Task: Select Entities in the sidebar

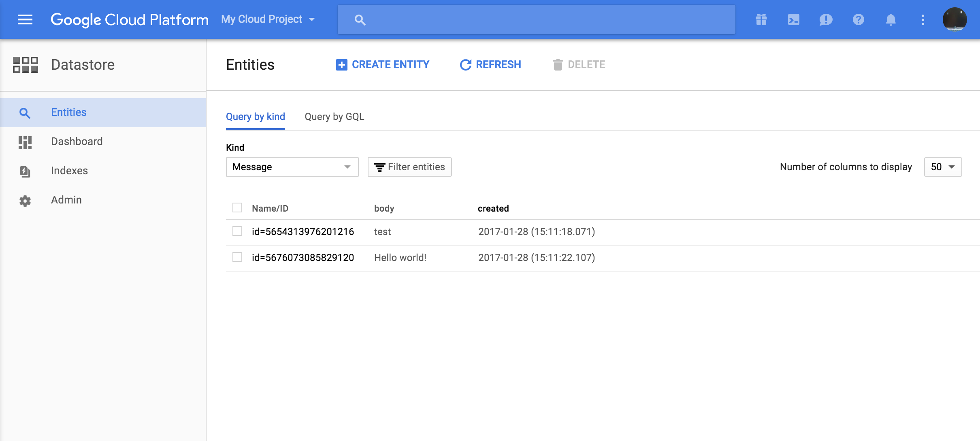Action: click(x=103, y=112)
